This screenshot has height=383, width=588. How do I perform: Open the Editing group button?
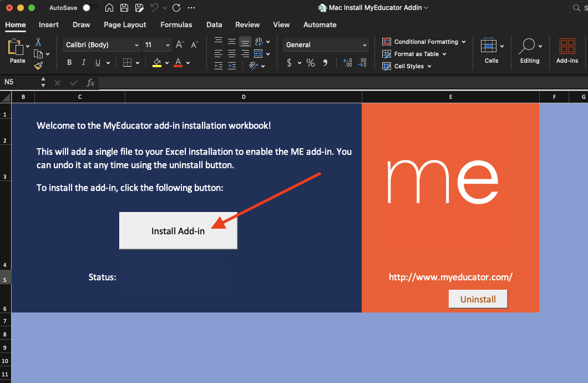(530, 51)
